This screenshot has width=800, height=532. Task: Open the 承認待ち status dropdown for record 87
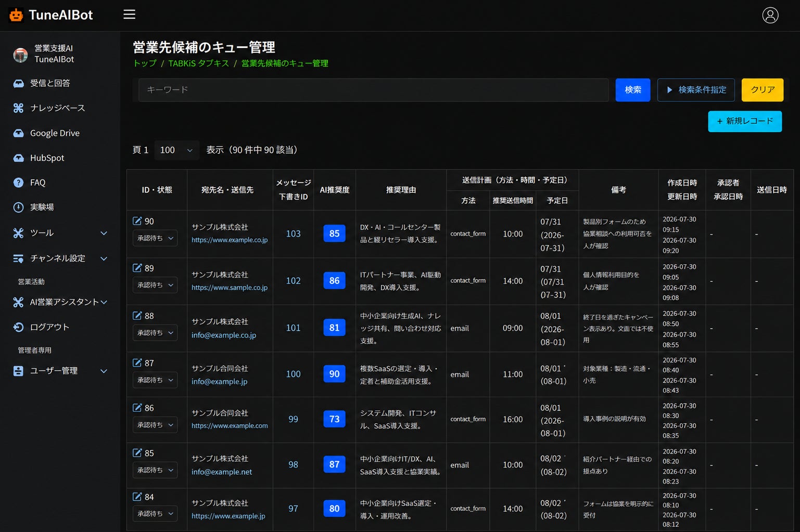pyautogui.click(x=155, y=380)
